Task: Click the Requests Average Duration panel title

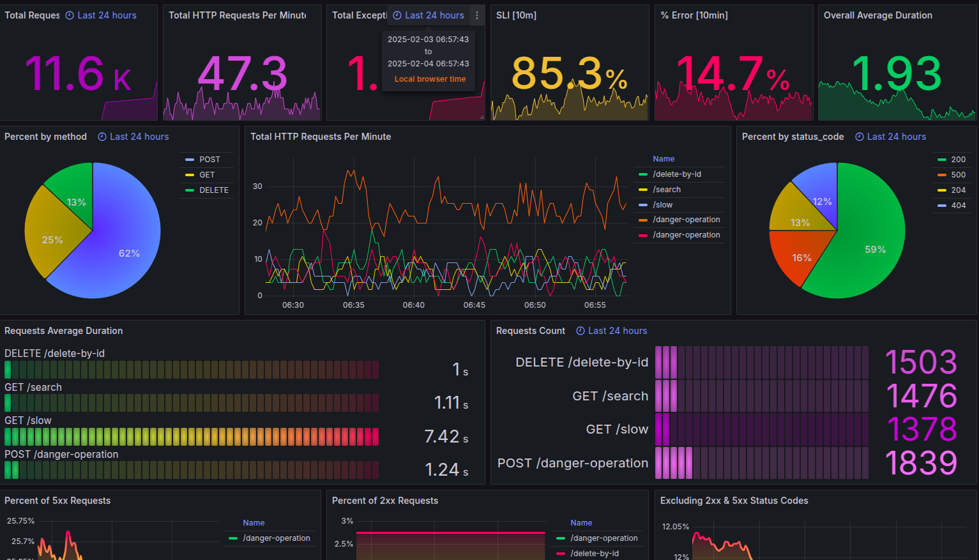Action: tap(63, 331)
